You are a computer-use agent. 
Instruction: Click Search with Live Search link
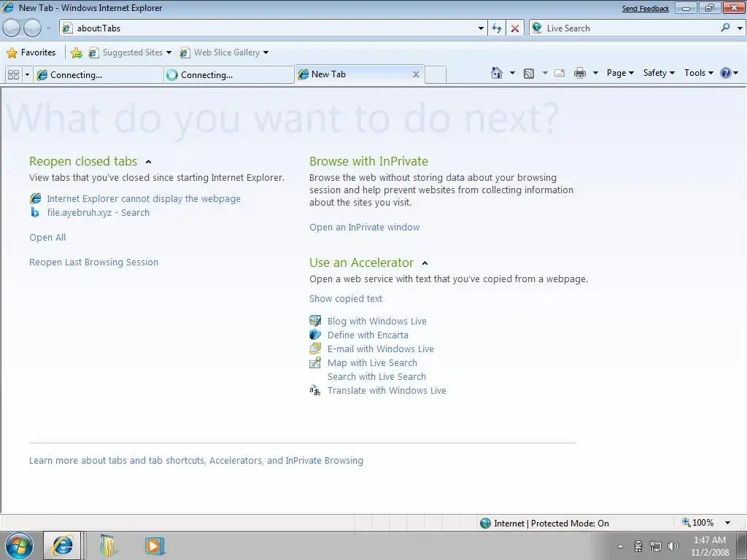[x=376, y=377]
